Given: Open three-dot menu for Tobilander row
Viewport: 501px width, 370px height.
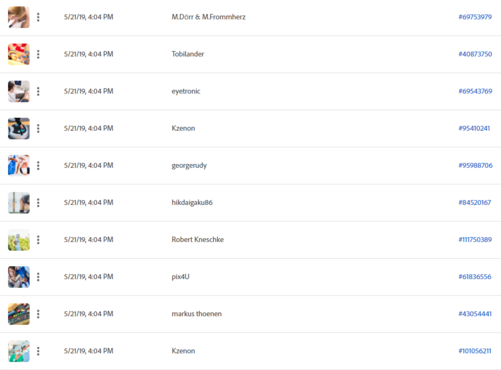Looking at the screenshot, I should click(38, 54).
